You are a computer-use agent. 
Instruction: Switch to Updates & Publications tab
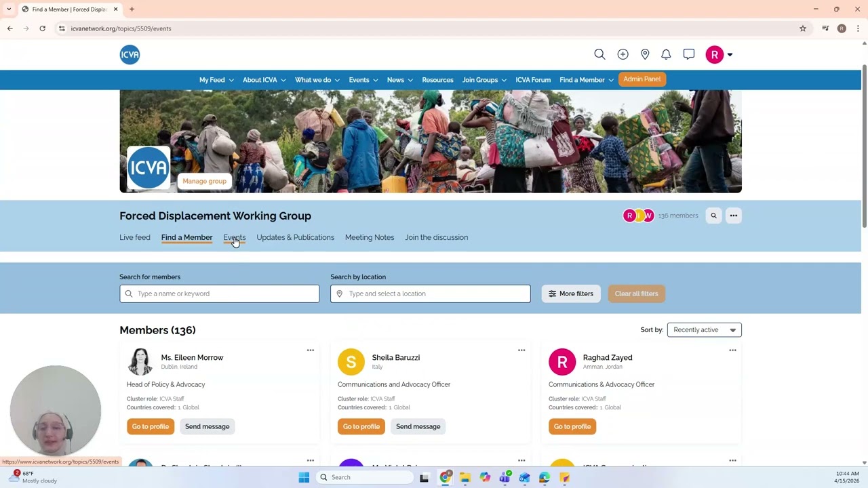click(295, 237)
